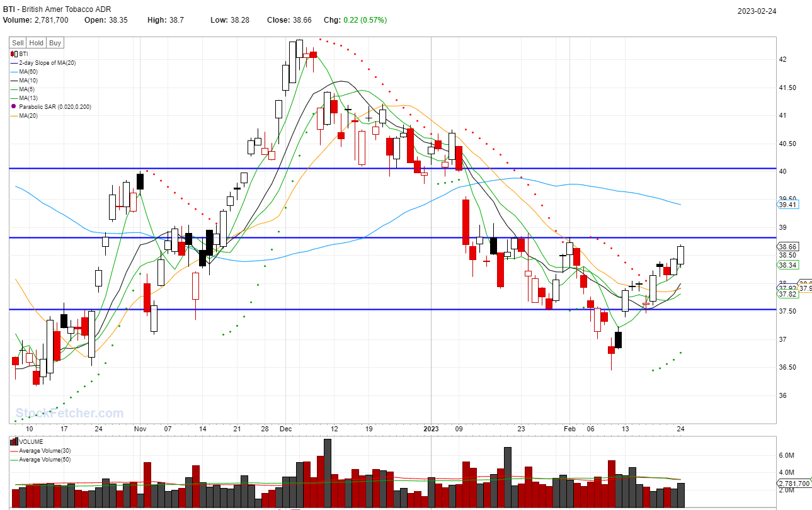Click the 37.82 price tag on axis
The height and width of the screenshot is (510, 812).
tap(787, 294)
